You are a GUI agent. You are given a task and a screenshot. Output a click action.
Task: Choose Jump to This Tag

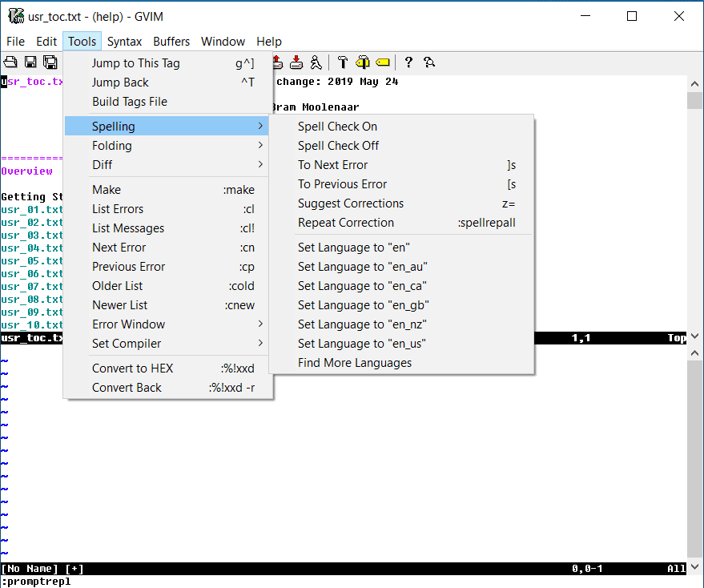coord(167,63)
